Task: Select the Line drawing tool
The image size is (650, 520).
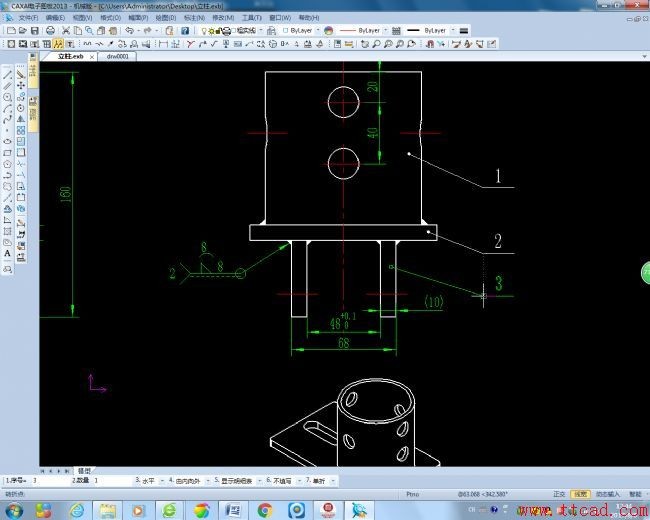Action: (8, 75)
